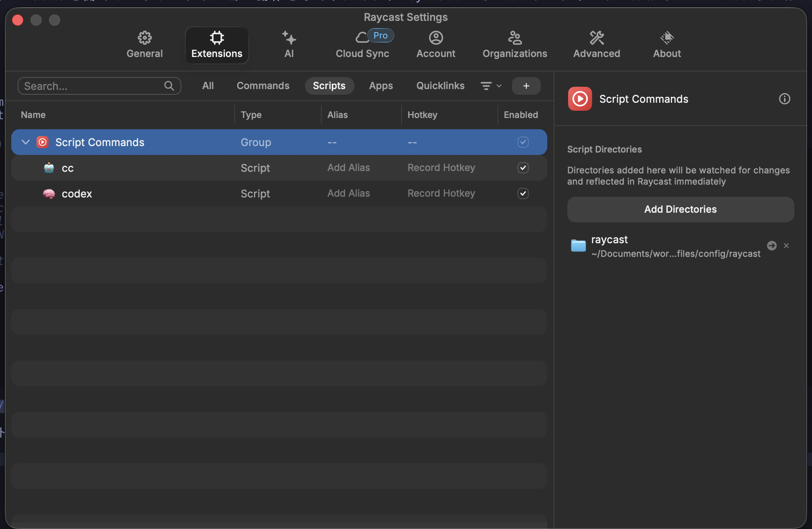Viewport: 812px width, 529px height.
Task: Open the Cloud Sync settings icon
Action: click(362, 38)
